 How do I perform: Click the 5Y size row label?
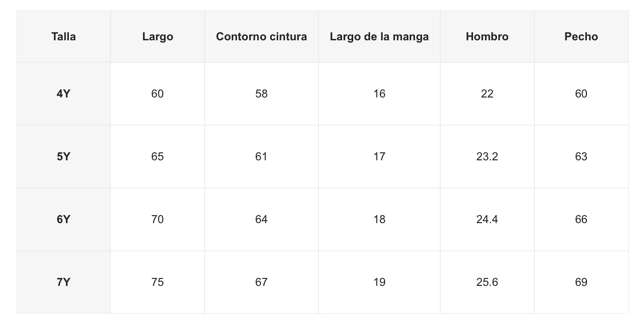point(64,157)
